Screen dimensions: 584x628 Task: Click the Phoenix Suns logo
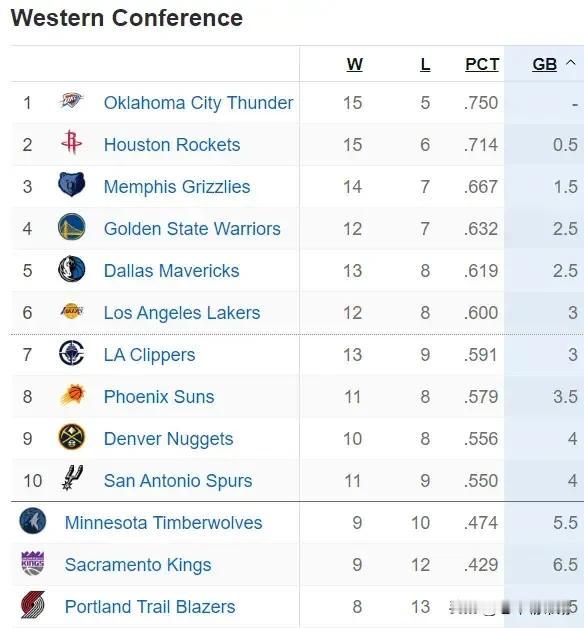tap(72, 395)
